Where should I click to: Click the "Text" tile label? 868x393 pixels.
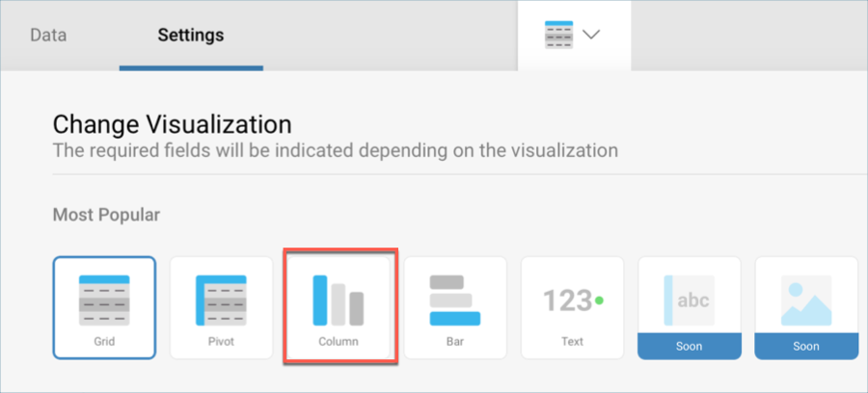[x=572, y=341]
